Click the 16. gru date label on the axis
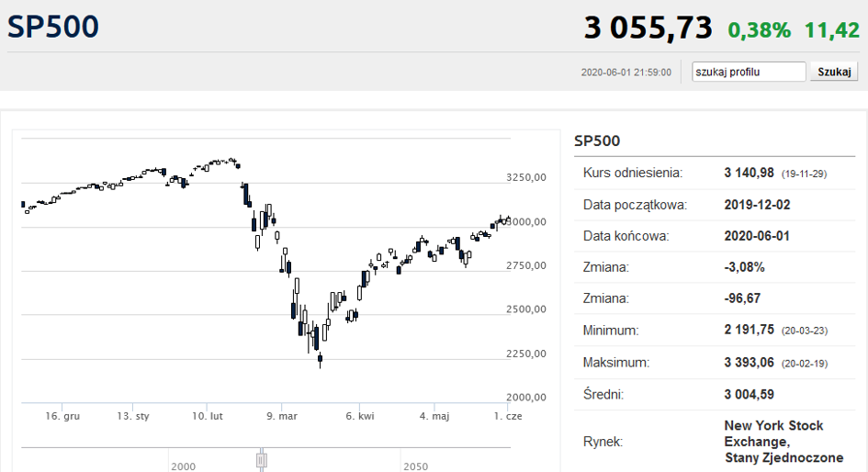868x472 pixels. (62, 416)
